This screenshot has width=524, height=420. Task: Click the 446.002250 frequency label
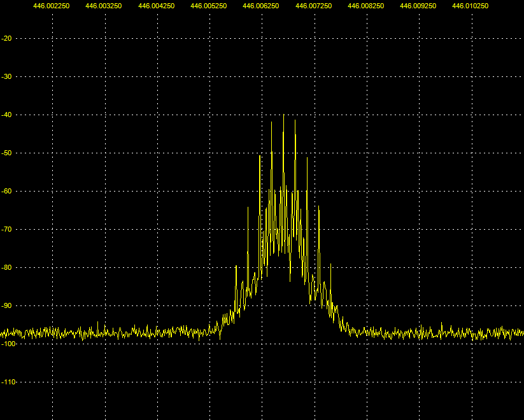click(52, 6)
